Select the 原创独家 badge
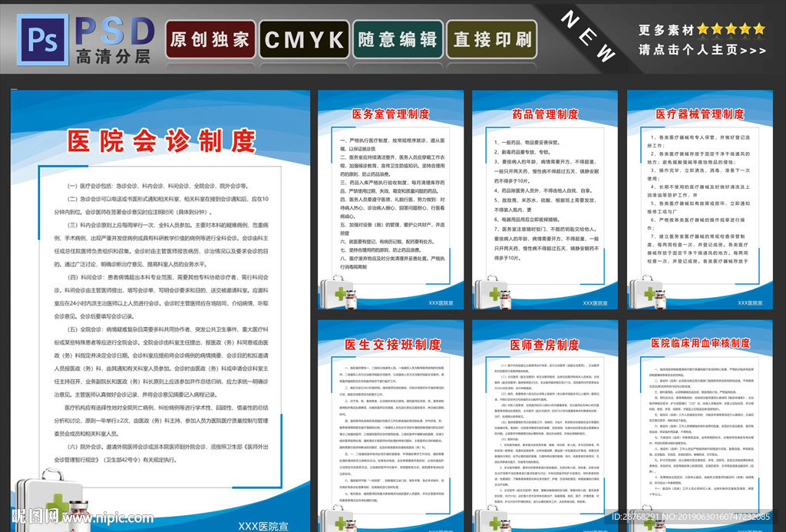 (x=210, y=40)
